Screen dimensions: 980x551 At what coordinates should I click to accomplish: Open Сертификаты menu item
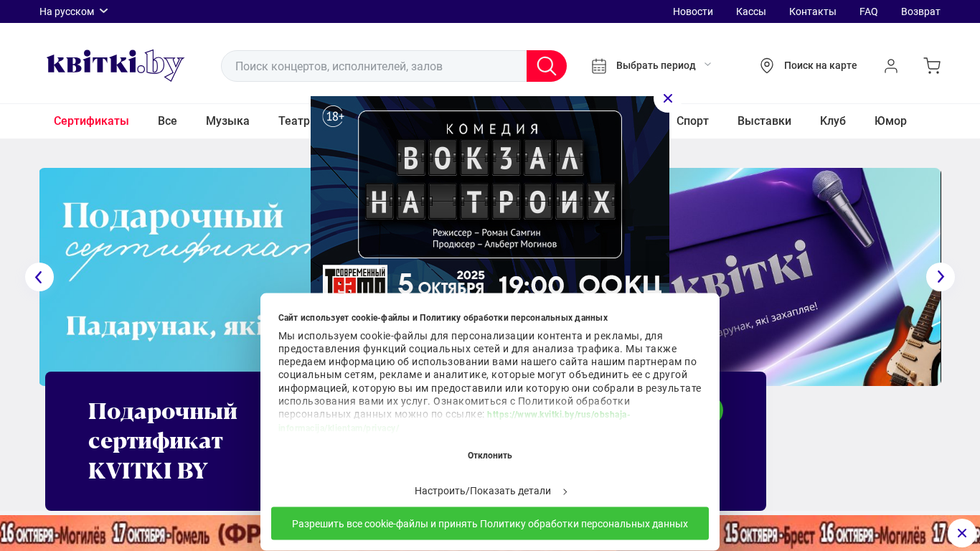[x=91, y=121]
